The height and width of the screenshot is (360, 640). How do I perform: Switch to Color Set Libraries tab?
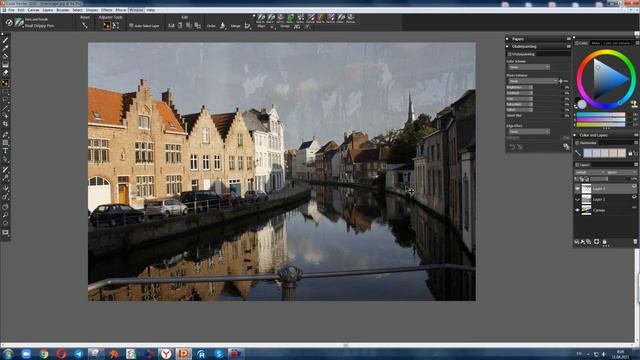pyautogui.click(x=618, y=43)
